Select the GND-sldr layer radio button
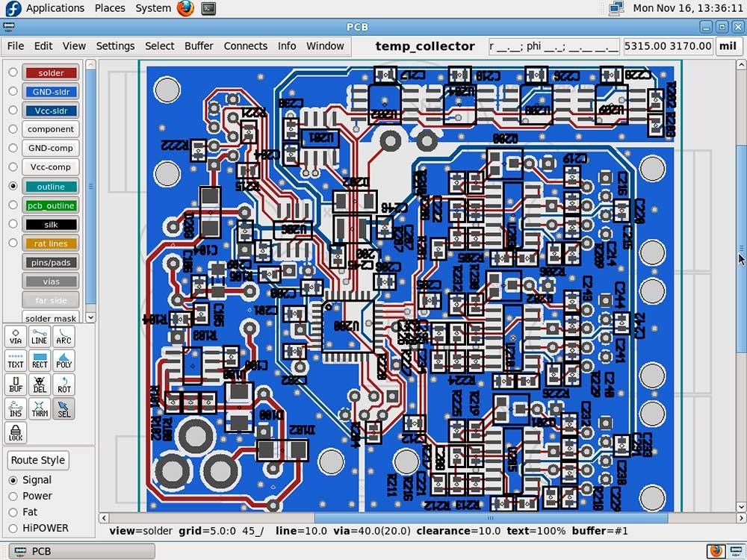Screen dimensions: 747x560 [x=13, y=91]
